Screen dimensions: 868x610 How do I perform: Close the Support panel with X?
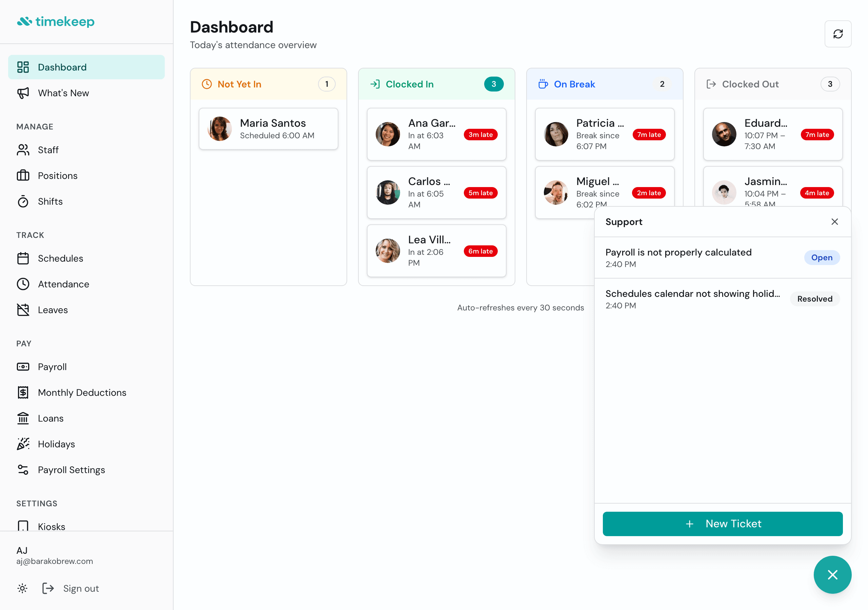tap(834, 222)
